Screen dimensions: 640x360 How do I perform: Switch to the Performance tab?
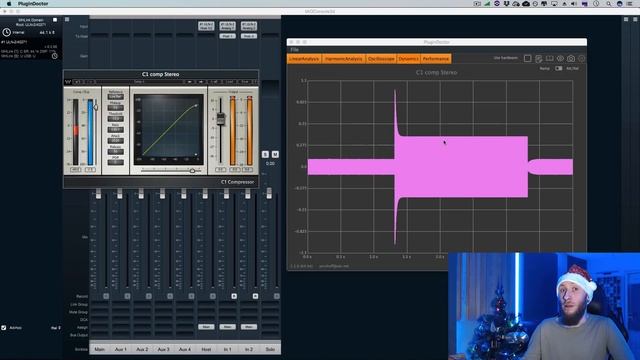pos(436,59)
